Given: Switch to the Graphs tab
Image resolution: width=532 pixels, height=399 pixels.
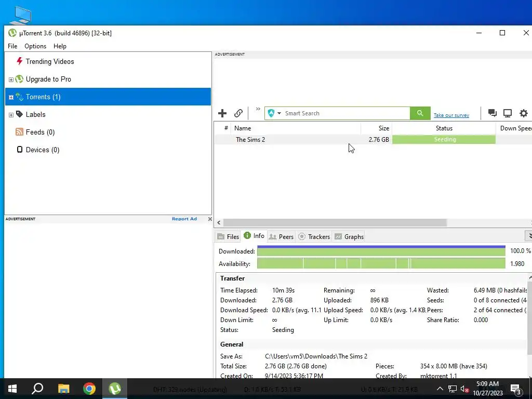Looking at the screenshot, I should tap(349, 236).
